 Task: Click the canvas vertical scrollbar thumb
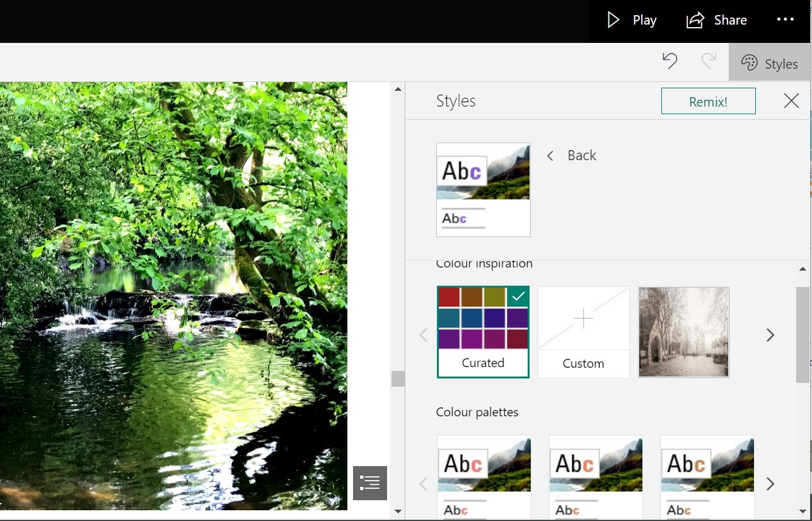[398, 378]
